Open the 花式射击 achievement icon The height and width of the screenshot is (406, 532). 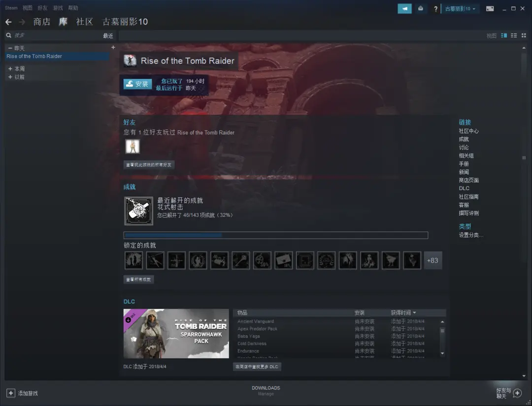pos(138,211)
